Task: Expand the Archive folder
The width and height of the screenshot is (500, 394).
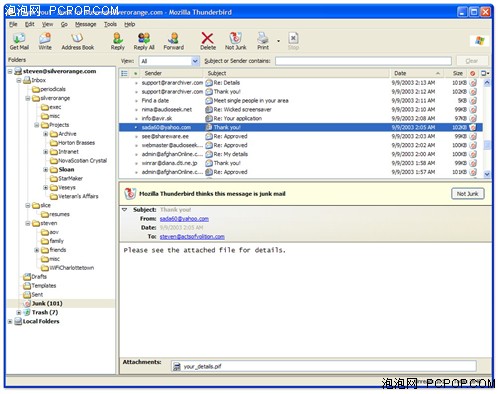Action: [46, 134]
